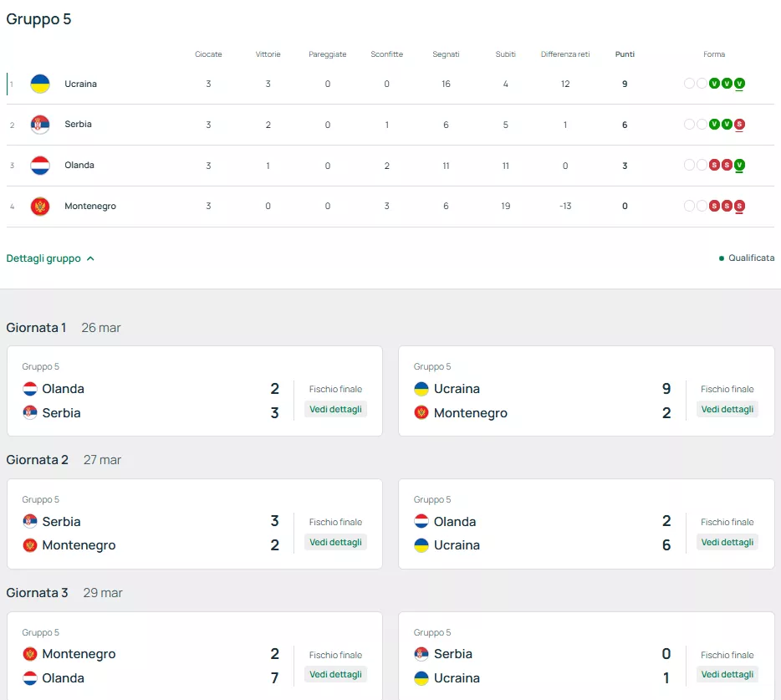The width and height of the screenshot is (781, 700).
Task: See details of Serbia vs Ucraina match
Action: pyautogui.click(x=727, y=675)
